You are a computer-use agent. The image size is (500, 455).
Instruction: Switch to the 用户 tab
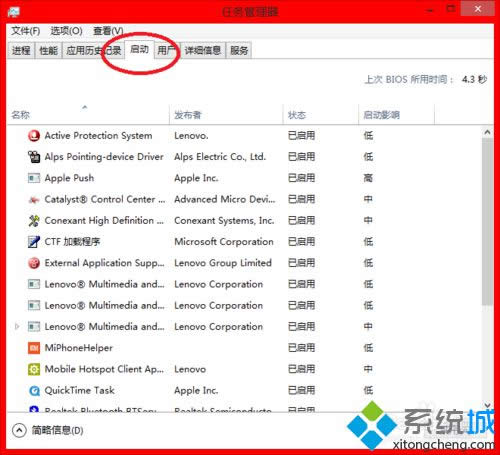point(167,51)
